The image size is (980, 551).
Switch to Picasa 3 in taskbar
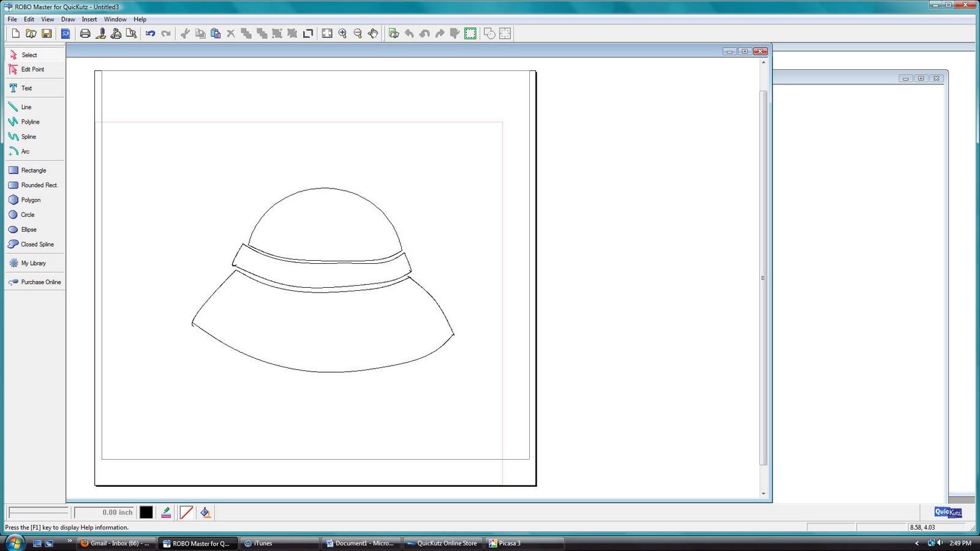pyautogui.click(x=508, y=543)
